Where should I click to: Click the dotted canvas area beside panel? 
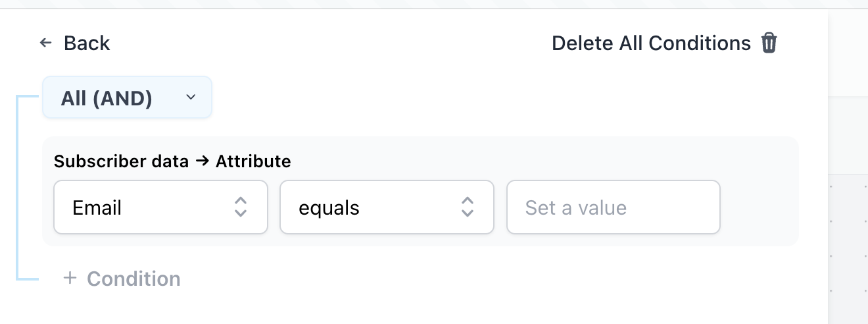[x=848, y=250]
